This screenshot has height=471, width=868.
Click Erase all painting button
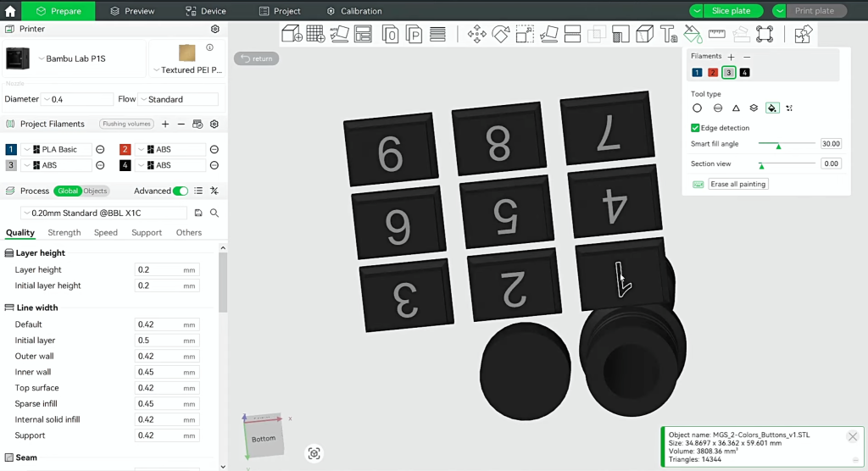738,185
